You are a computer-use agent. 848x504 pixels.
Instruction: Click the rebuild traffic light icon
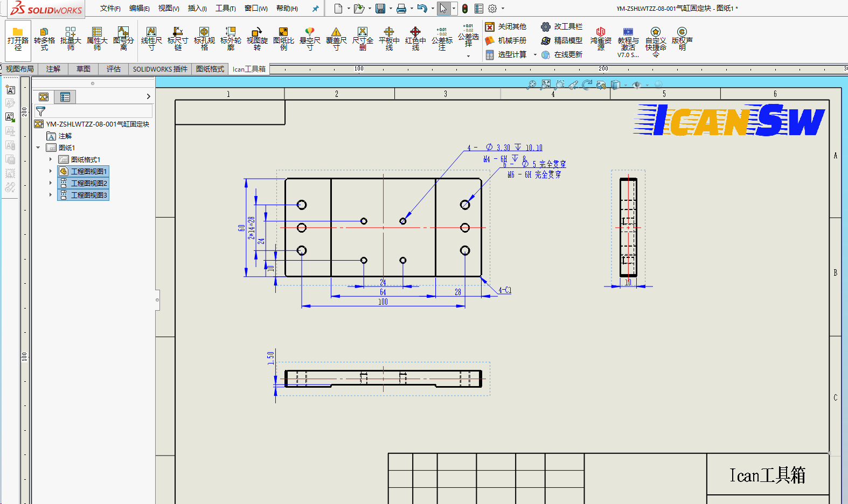pyautogui.click(x=465, y=9)
